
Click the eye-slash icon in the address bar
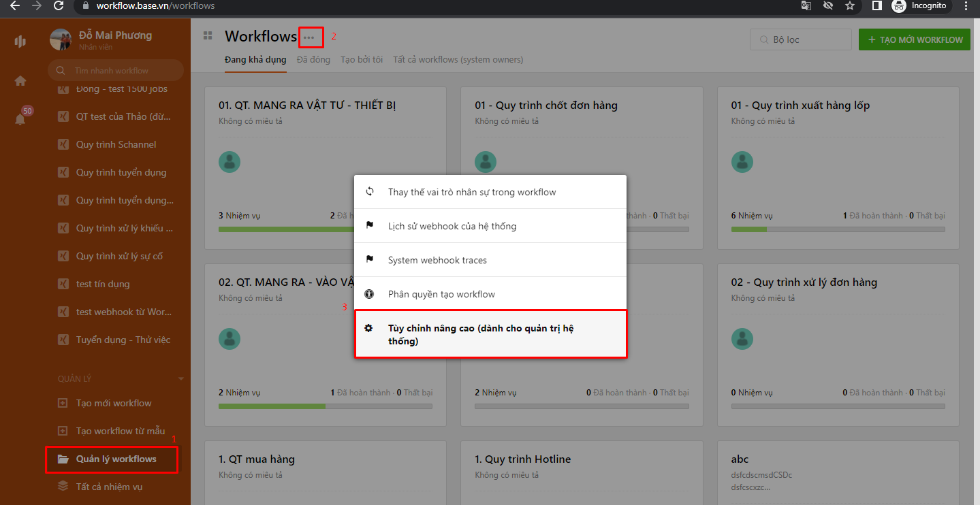[x=828, y=5]
